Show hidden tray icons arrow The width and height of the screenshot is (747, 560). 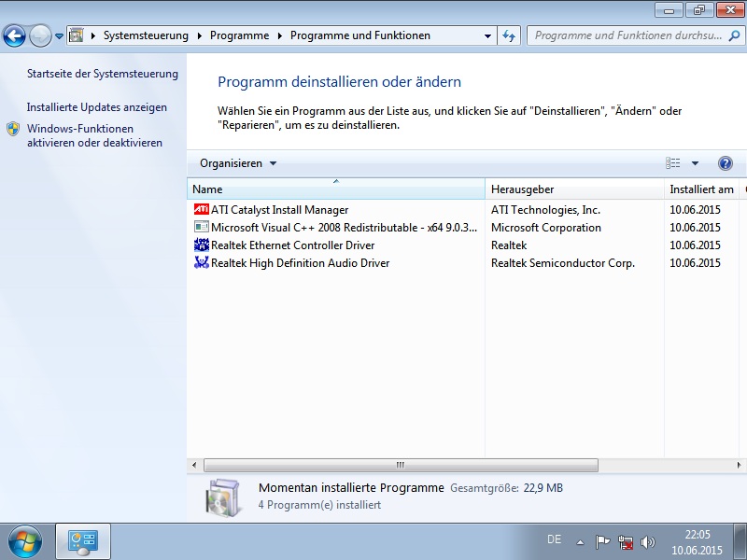tap(580, 542)
